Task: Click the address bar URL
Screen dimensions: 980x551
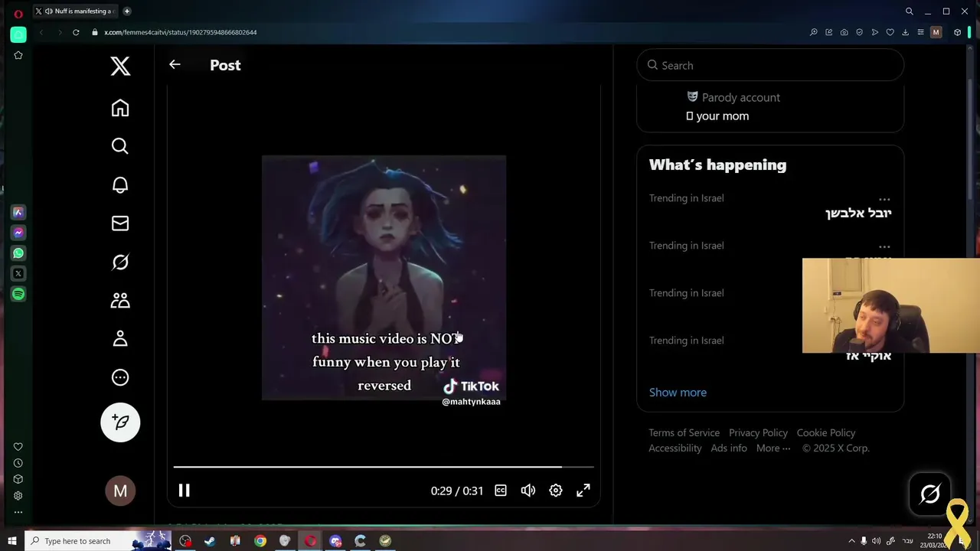Action: tap(181, 32)
